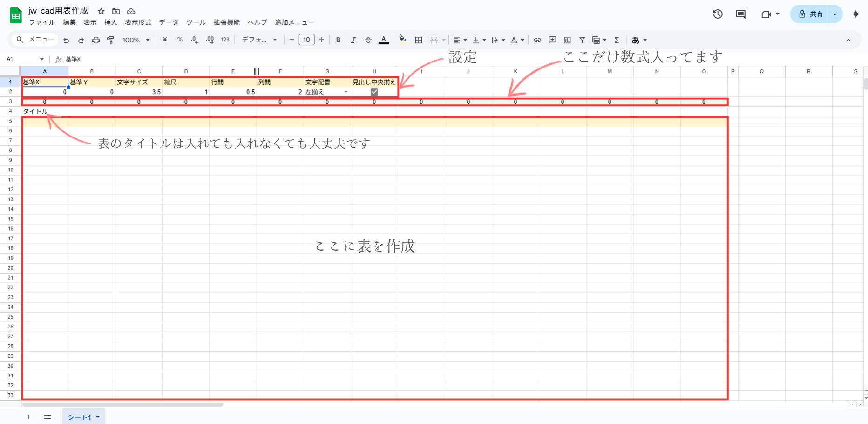Create a filter with the filter icon

(x=582, y=40)
